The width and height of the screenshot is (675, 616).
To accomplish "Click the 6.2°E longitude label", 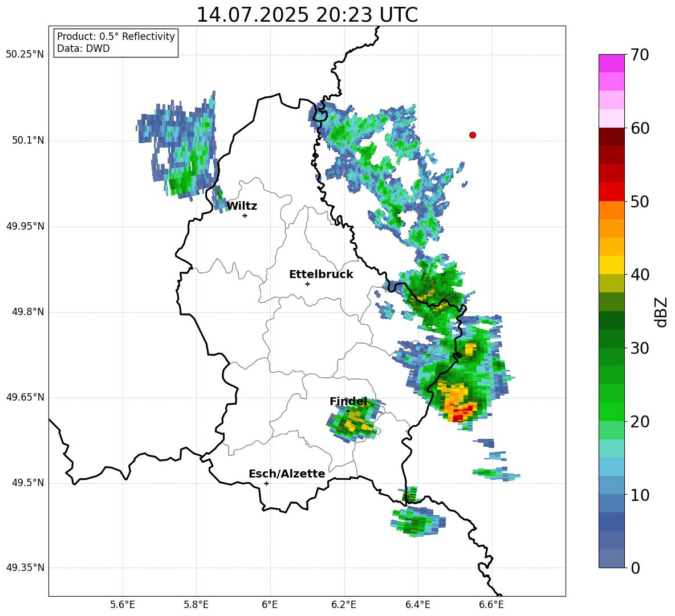I will (344, 605).
